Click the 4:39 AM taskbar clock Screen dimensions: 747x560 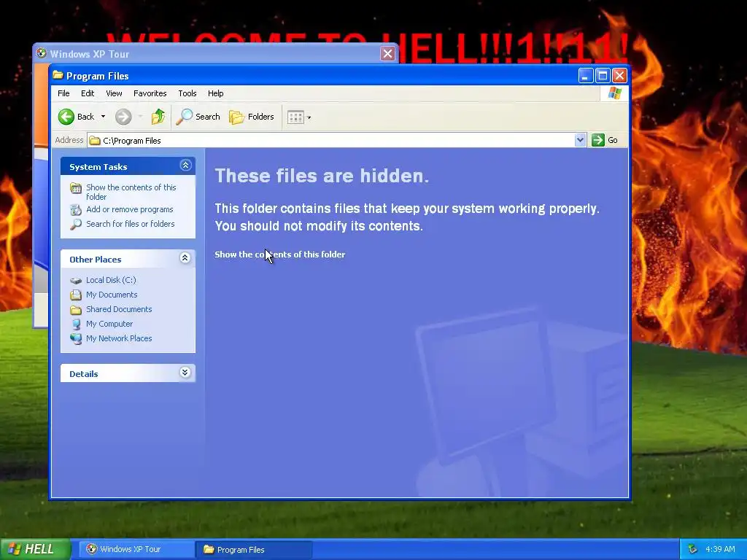(720, 549)
